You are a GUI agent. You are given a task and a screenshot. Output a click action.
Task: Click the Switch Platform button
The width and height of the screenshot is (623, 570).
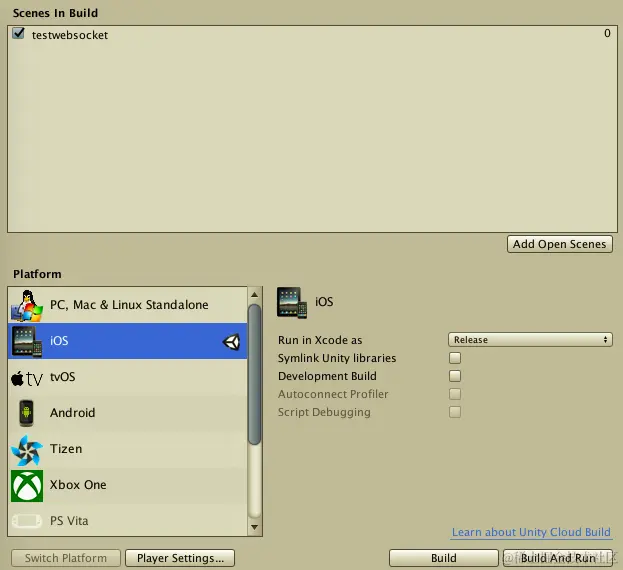click(x=66, y=558)
